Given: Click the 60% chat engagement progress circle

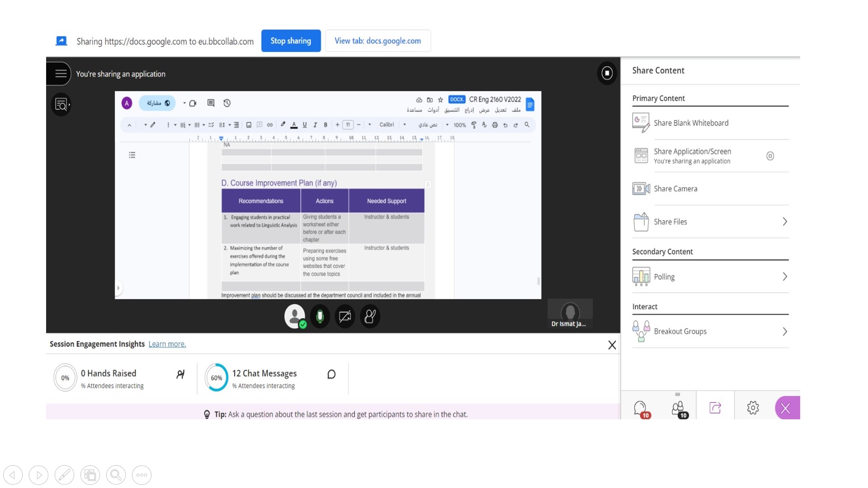Looking at the screenshot, I should (216, 377).
